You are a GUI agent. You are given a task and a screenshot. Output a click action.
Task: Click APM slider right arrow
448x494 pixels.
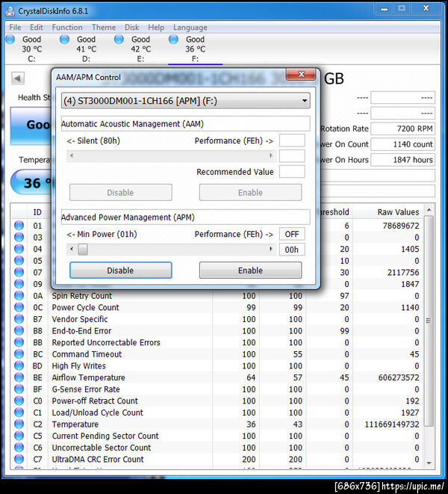click(271, 249)
